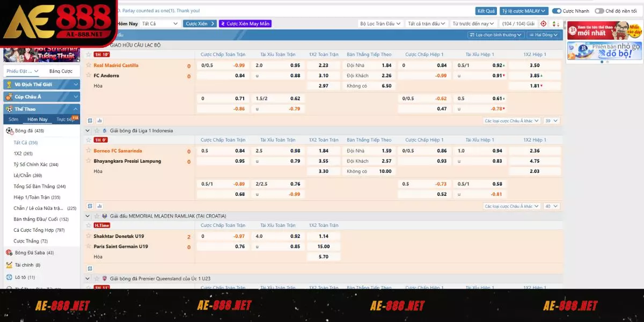Click Paris Saint Germain U19 odds 15.00

(x=323, y=247)
